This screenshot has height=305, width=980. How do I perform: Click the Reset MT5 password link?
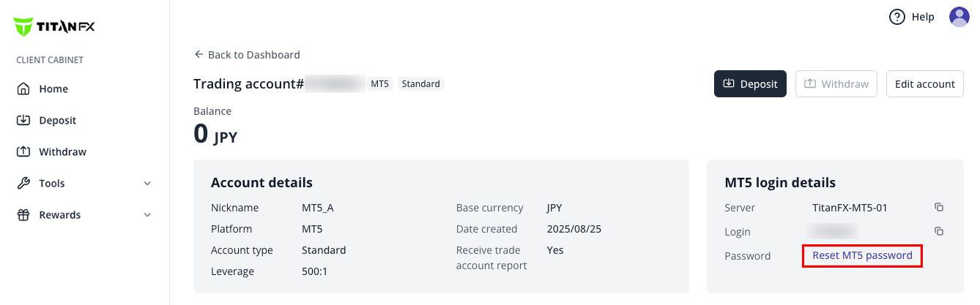pyautogui.click(x=862, y=256)
